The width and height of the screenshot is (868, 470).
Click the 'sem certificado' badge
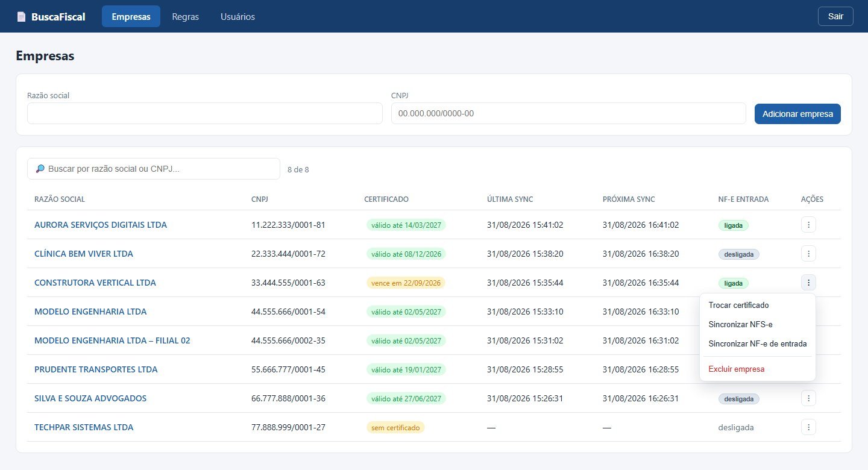(x=395, y=428)
